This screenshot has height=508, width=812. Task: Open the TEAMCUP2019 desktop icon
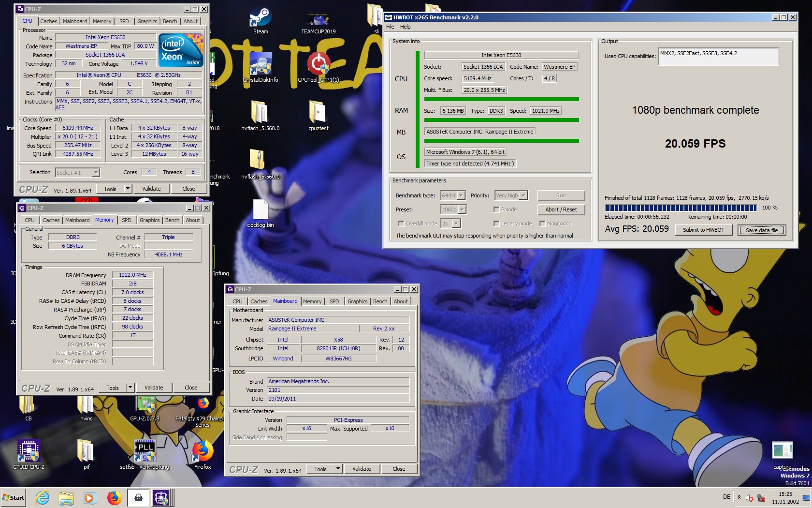pos(318,21)
